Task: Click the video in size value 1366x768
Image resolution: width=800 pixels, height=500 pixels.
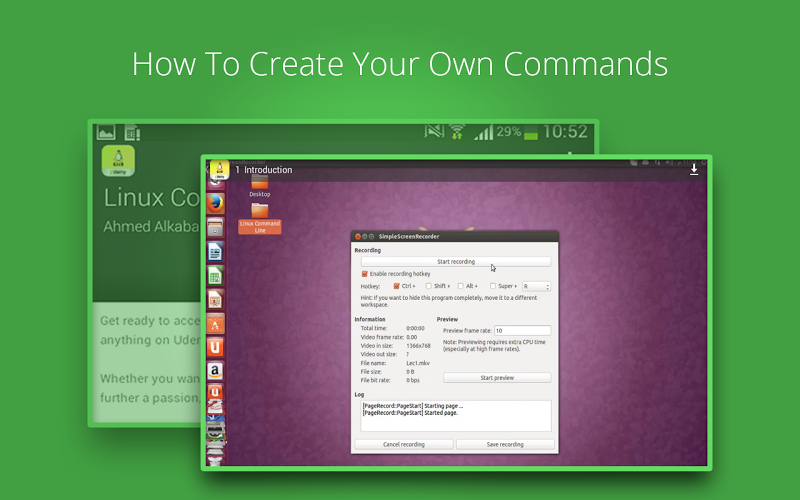Action: [418, 346]
